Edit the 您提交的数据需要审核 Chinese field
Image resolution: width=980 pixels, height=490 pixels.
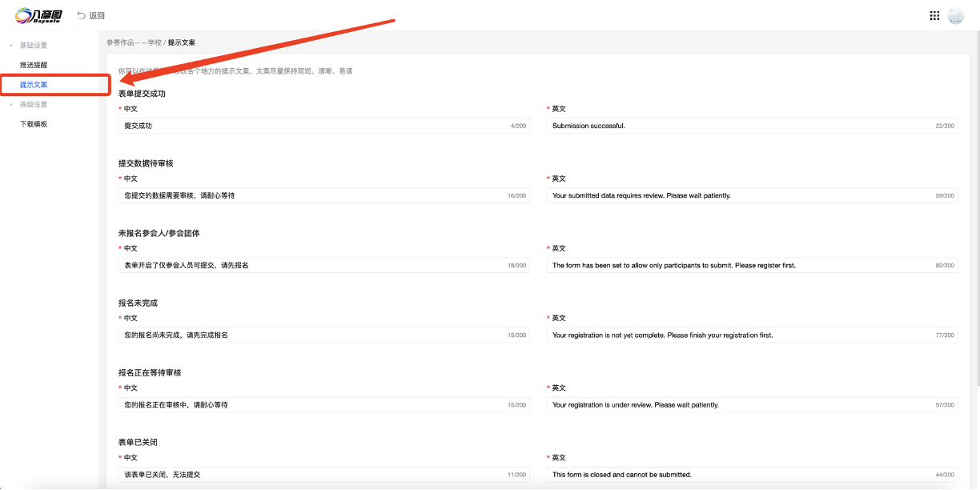click(x=312, y=195)
